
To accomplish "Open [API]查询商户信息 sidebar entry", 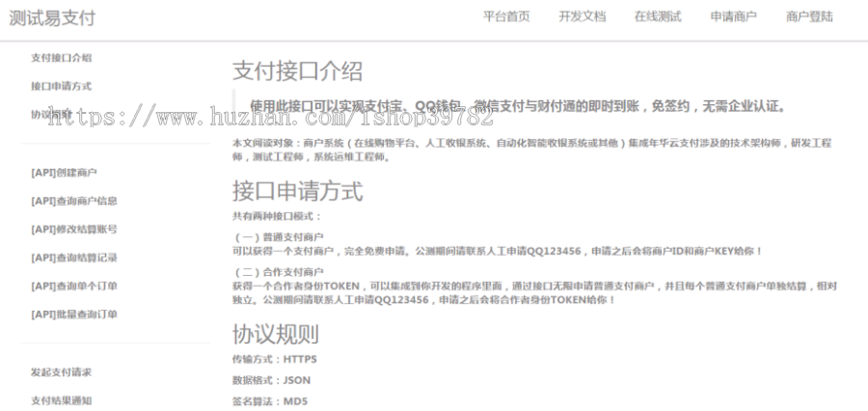I will coord(74,201).
